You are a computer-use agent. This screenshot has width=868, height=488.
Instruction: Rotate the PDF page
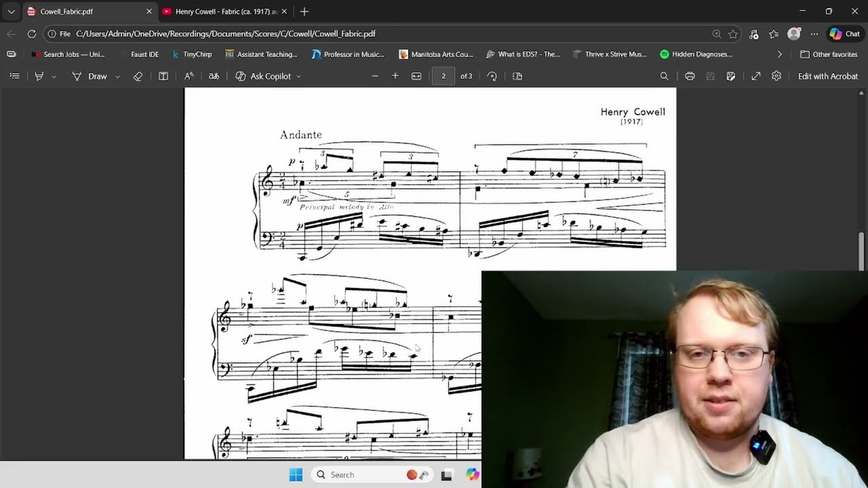[x=492, y=77]
